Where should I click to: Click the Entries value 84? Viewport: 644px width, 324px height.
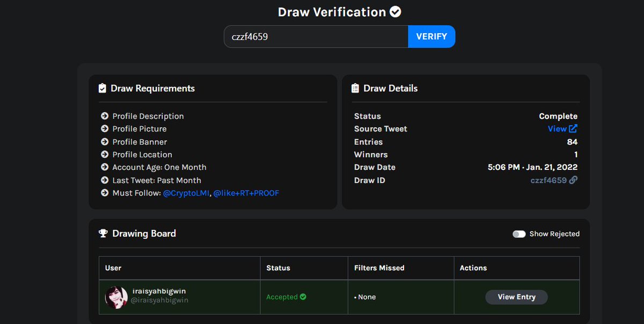[572, 142]
